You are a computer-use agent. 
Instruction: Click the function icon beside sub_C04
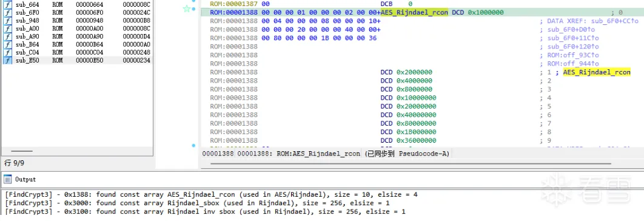7,52
